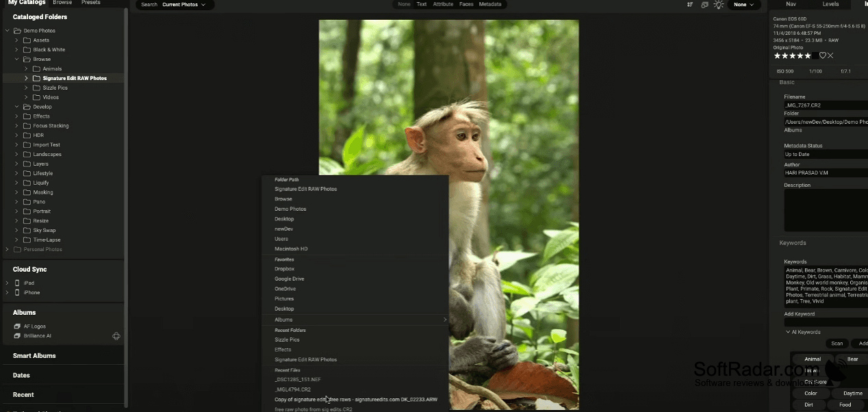868x412 pixels.
Task: Click the Scan button under AI Keywords
Action: [837, 344]
